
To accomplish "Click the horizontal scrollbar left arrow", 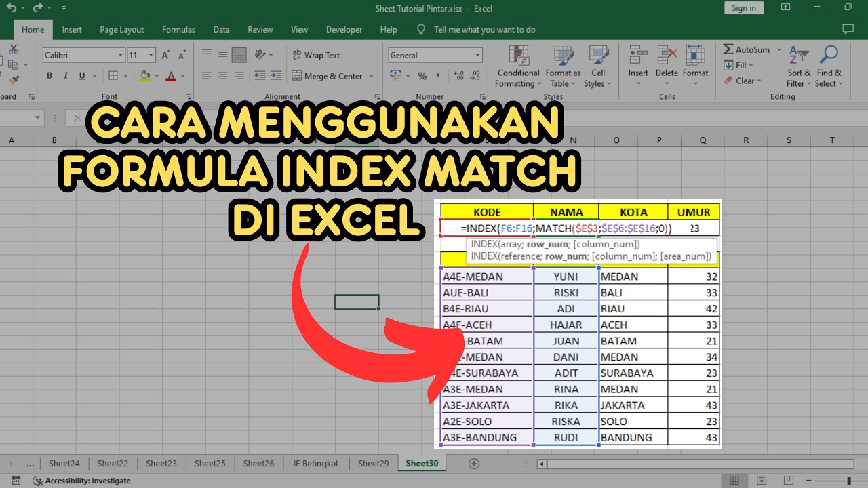I will [x=541, y=464].
